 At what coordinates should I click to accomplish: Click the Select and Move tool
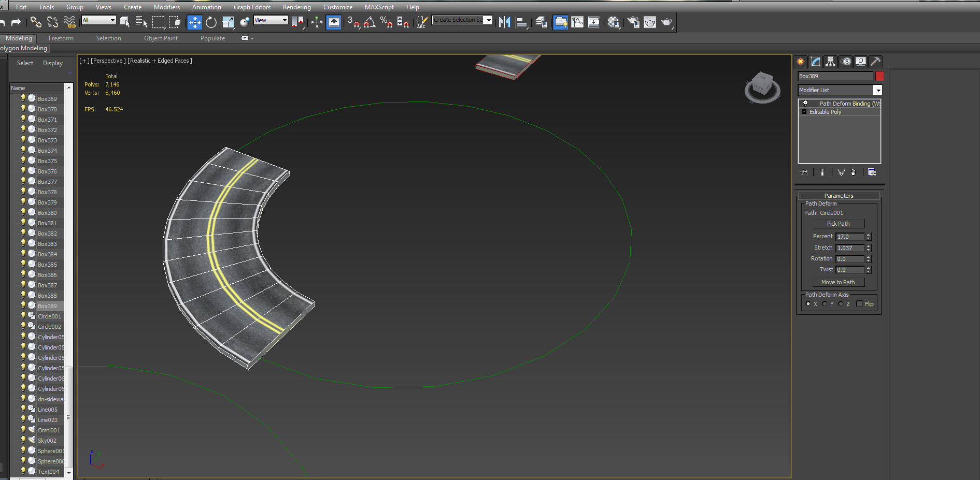tap(195, 22)
